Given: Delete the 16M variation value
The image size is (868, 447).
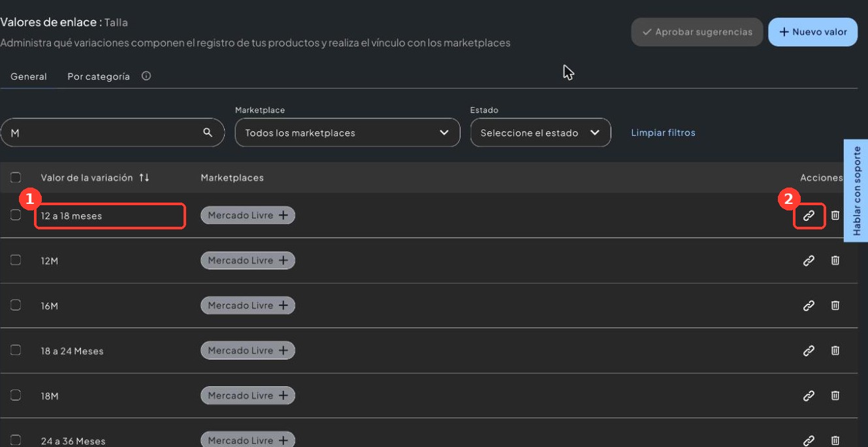Looking at the screenshot, I should click(x=835, y=305).
